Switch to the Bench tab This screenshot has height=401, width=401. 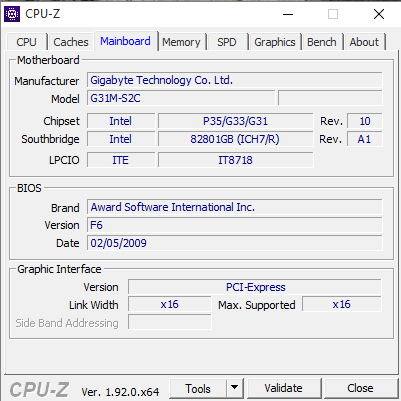322,42
